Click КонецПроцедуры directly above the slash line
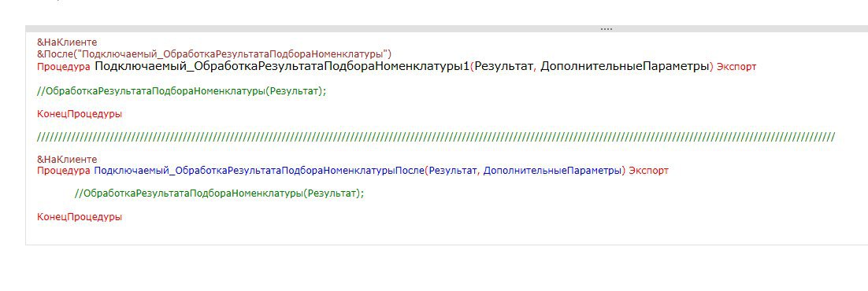 [80, 115]
